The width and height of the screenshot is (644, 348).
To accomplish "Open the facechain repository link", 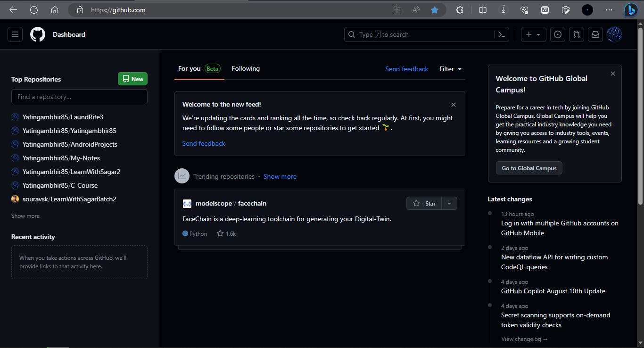I will (252, 203).
